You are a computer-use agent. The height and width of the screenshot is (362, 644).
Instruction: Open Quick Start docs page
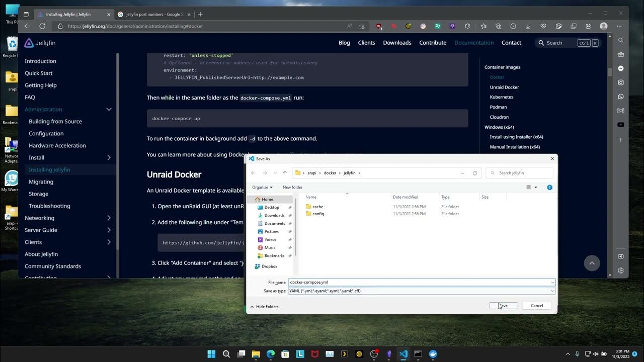click(39, 73)
